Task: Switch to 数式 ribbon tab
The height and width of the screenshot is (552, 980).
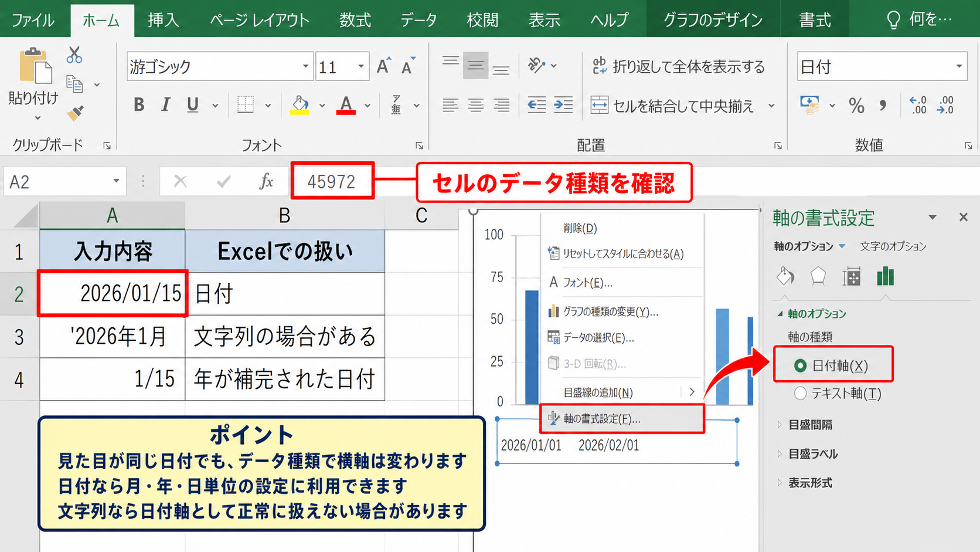Action: coord(355,20)
